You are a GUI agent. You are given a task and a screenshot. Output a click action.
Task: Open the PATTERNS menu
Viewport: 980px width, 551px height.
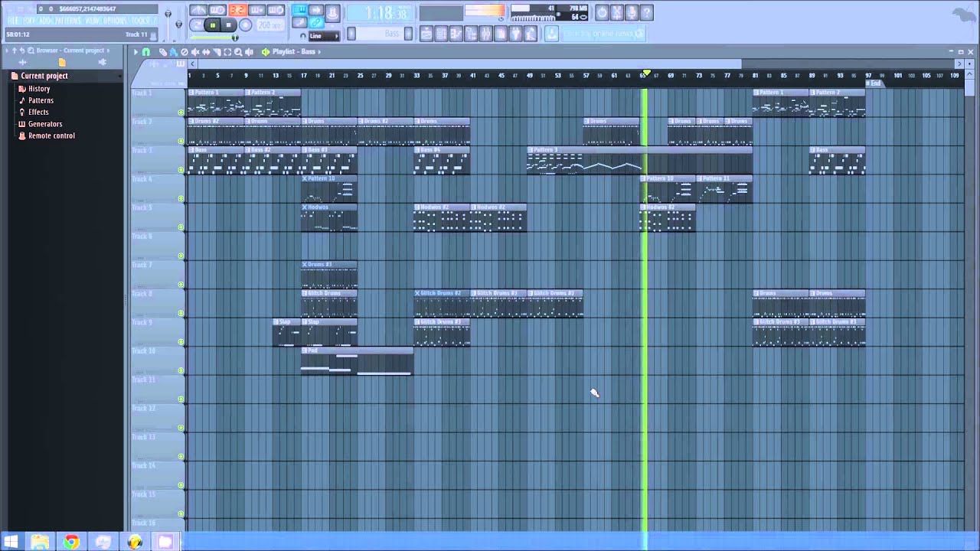click(69, 21)
